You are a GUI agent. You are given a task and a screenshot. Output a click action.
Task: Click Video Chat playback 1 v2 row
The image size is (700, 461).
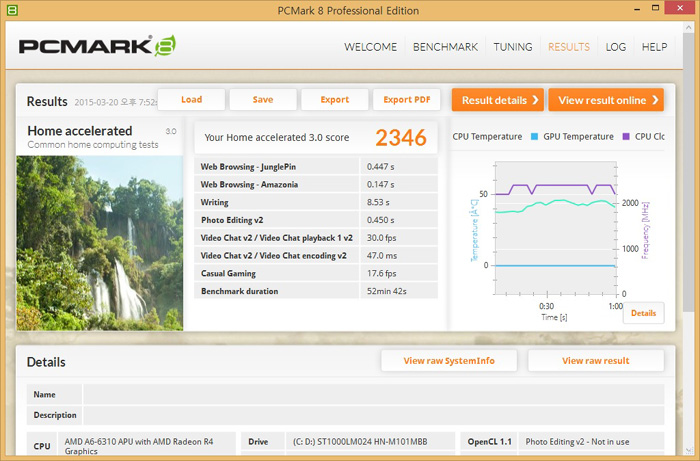click(x=316, y=238)
